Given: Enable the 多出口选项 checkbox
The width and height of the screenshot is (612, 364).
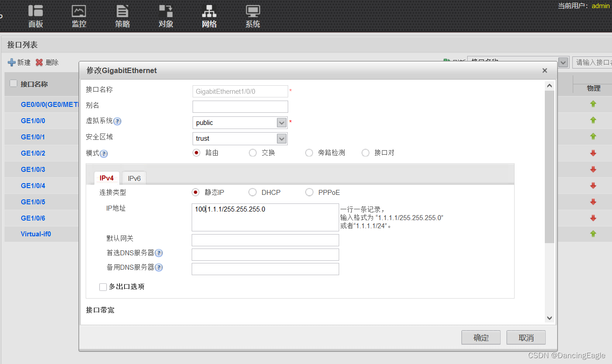Looking at the screenshot, I should pos(103,287).
